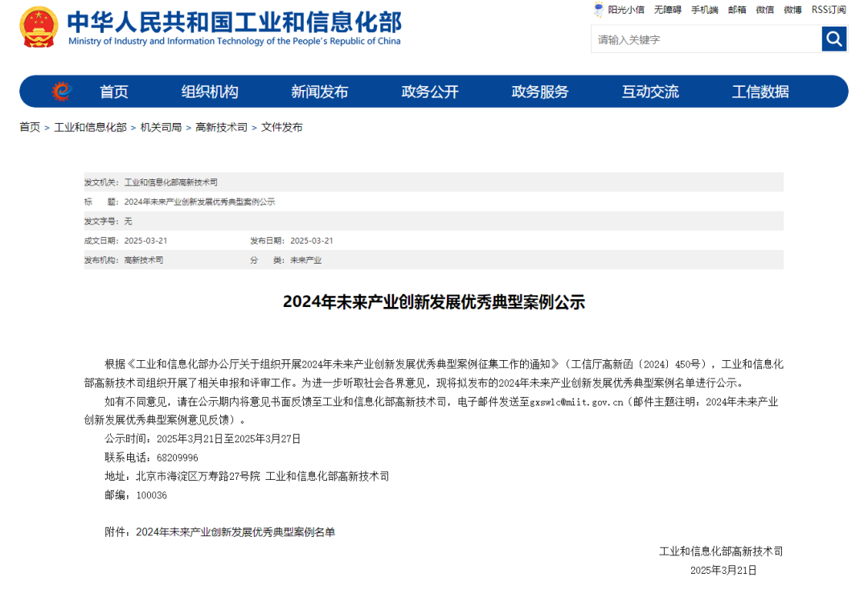Open the 工信数据 navigation item
Image resolution: width=868 pixels, height=590 pixels.
point(759,92)
